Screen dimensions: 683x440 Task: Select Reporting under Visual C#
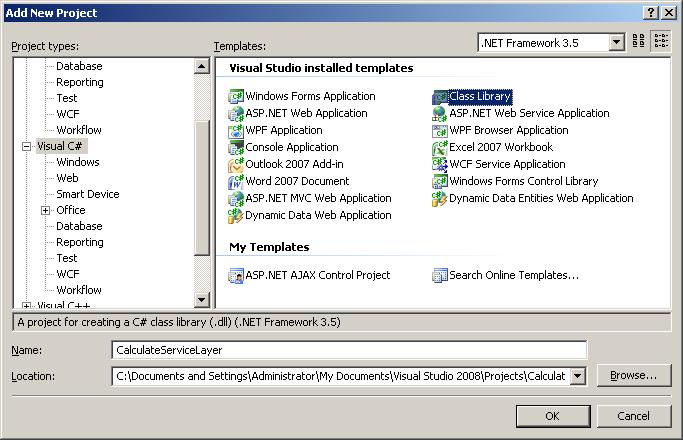click(x=80, y=242)
